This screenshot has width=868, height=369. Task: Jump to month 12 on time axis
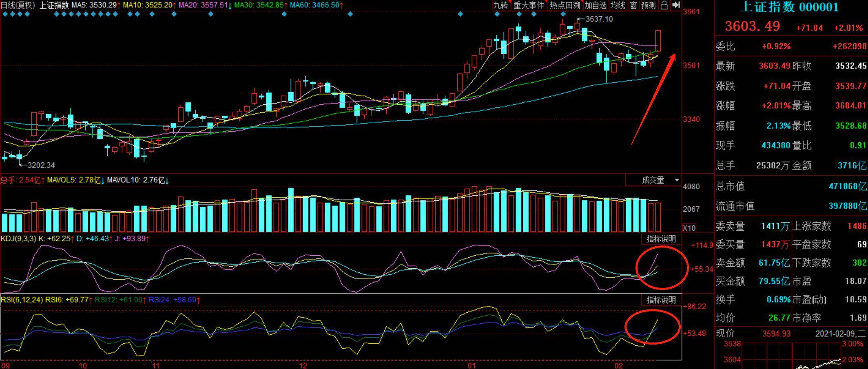[x=303, y=365]
